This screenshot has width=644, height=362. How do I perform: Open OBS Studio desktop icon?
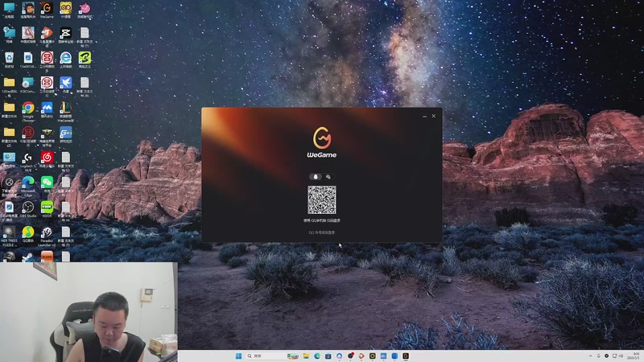pyautogui.click(x=28, y=210)
